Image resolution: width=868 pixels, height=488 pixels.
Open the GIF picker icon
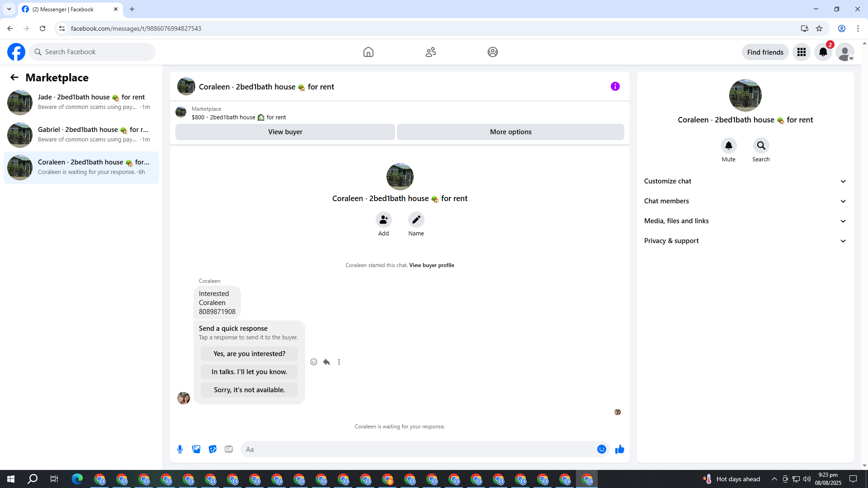pyautogui.click(x=229, y=449)
